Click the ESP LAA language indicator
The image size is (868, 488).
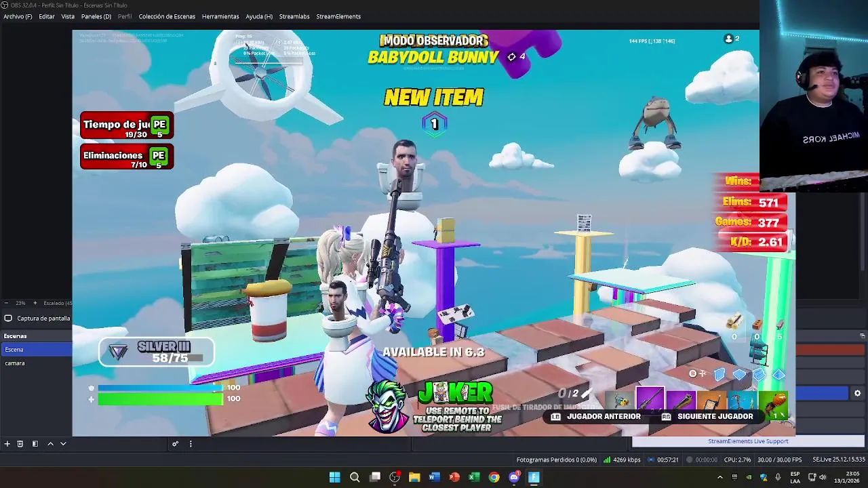point(795,477)
